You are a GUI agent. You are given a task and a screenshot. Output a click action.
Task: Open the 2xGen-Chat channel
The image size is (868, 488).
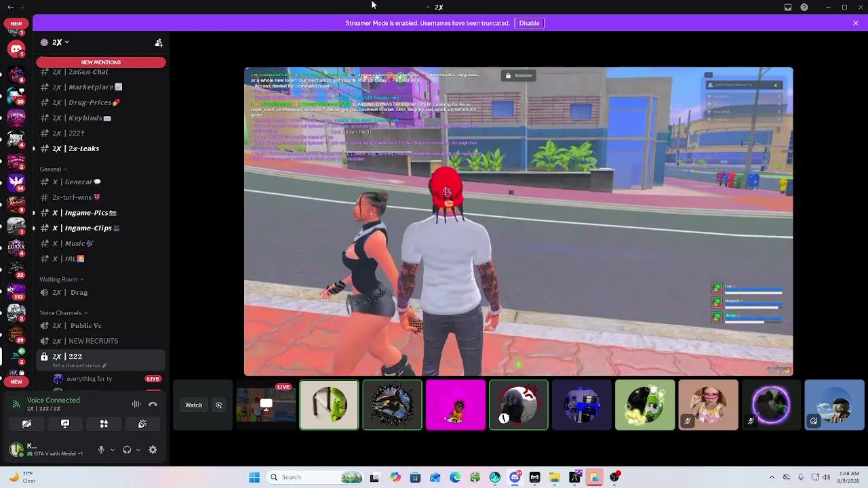click(x=100, y=72)
